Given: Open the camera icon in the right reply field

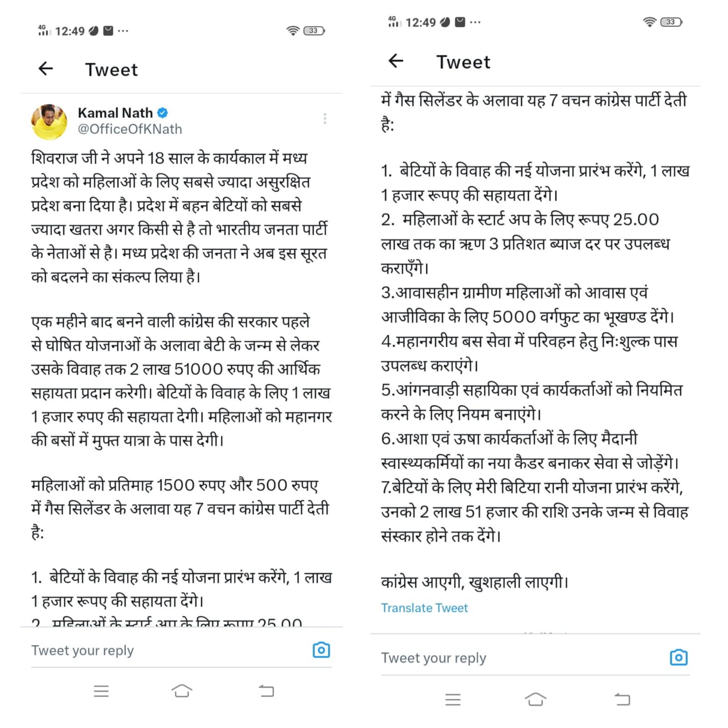Looking at the screenshot, I should click(678, 657).
